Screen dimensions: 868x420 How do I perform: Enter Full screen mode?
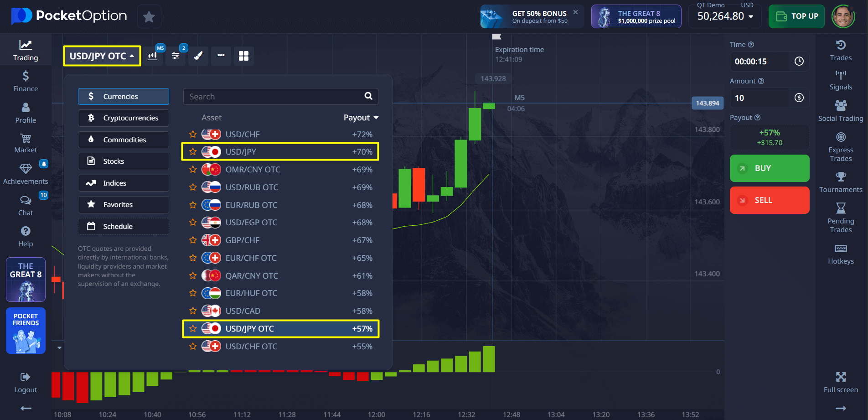pyautogui.click(x=840, y=382)
